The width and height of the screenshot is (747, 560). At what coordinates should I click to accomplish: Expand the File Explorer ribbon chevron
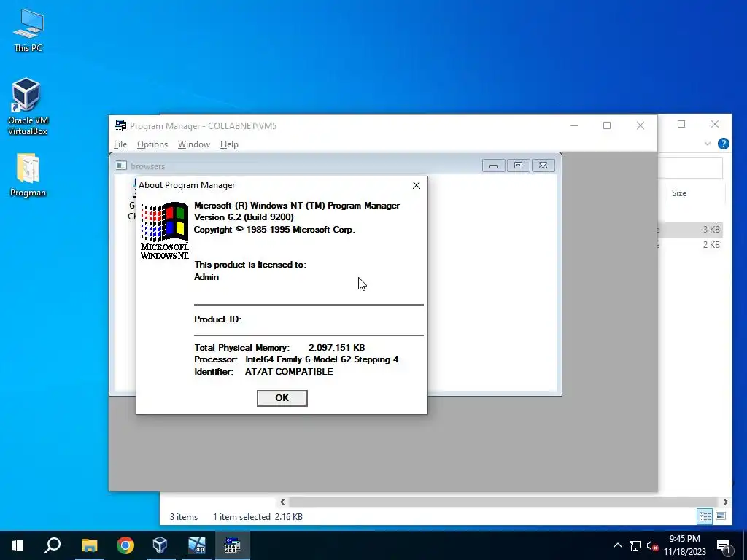(708, 144)
